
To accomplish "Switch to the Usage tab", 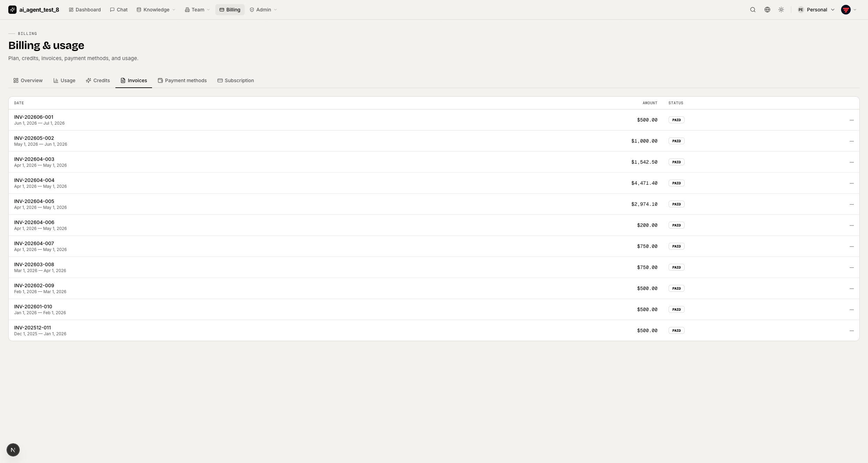I will point(64,80).
